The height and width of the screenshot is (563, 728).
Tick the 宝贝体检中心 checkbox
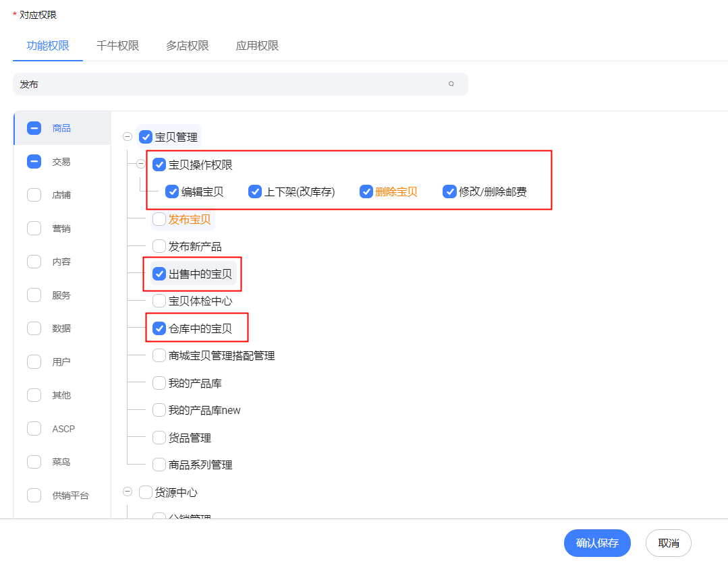[159, 301]
